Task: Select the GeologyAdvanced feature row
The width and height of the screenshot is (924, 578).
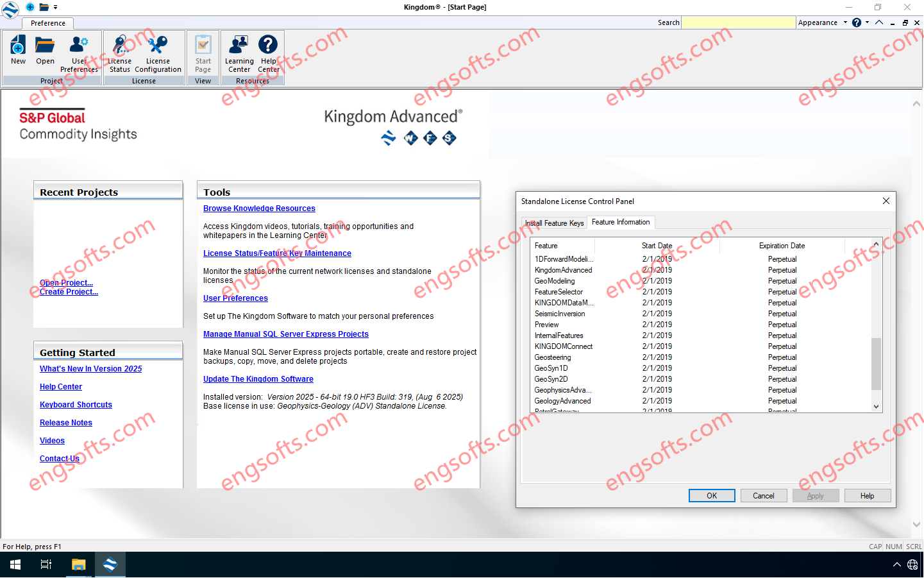Action: pos(701,401)
